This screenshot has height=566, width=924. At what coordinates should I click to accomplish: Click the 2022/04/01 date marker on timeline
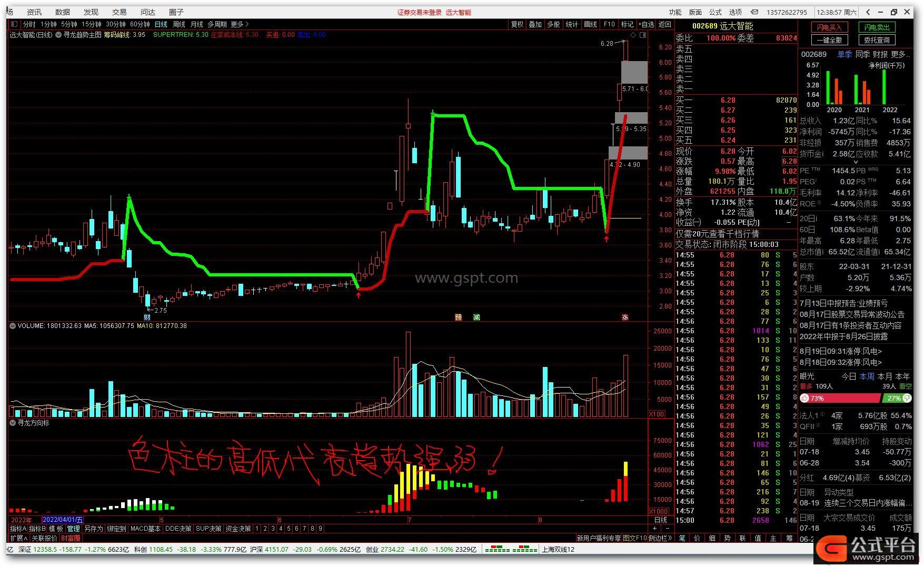click(63, 520)
